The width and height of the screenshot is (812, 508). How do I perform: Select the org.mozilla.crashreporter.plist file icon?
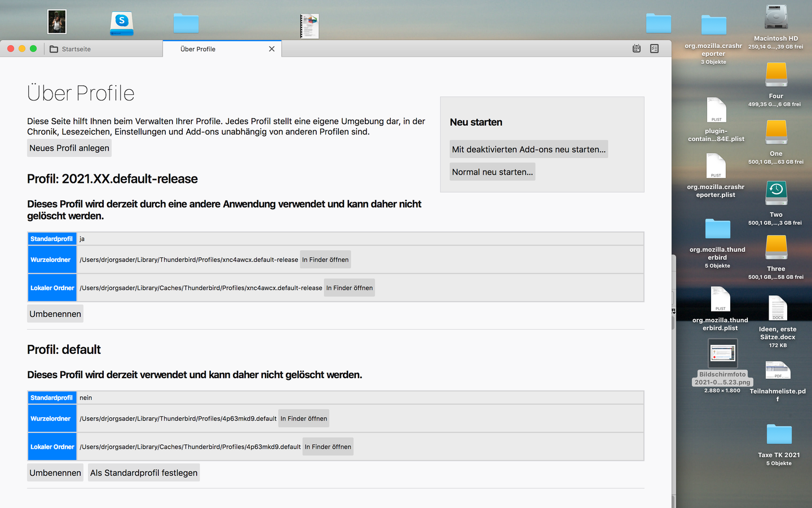coord(716,166)
